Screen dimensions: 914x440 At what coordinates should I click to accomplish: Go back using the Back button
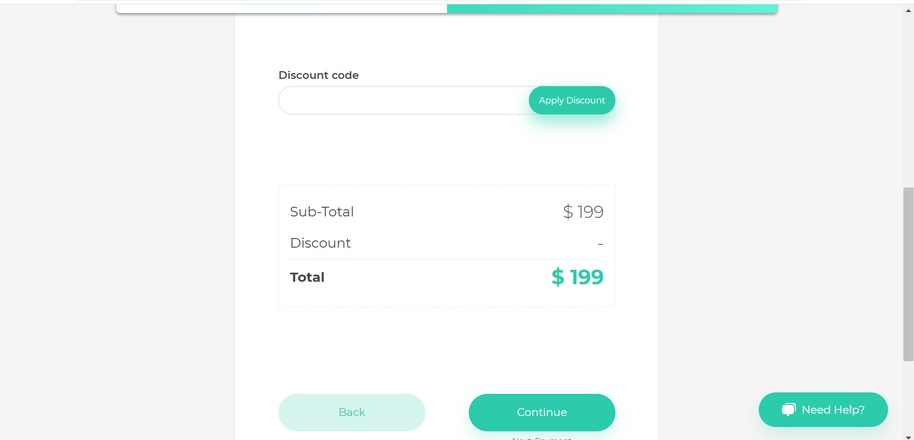click(x=352, y=412)
